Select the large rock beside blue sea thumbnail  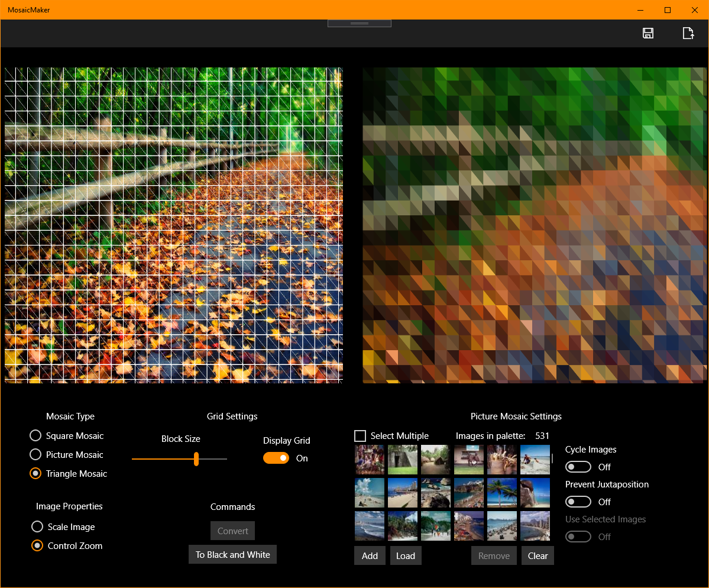535,493
